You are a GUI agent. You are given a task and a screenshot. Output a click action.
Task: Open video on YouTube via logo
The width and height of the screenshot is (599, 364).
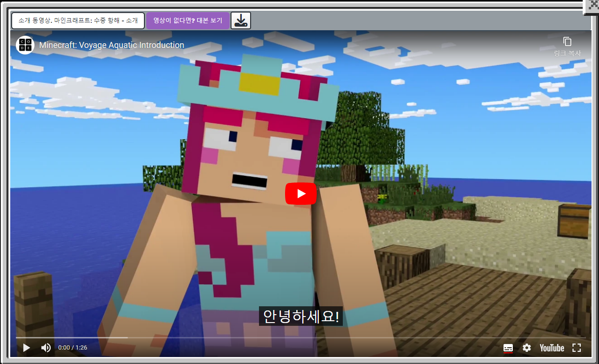point(552,348)
